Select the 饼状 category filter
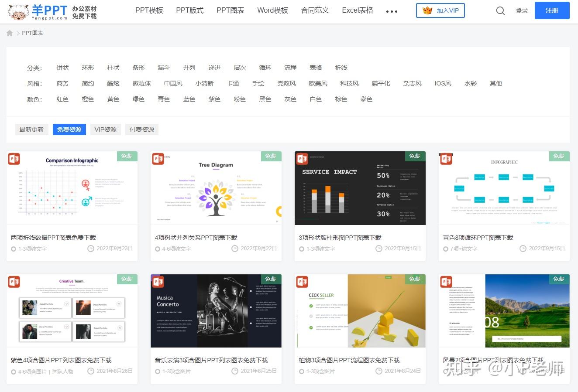Screen dimensions: 578x392 [62, 68]
